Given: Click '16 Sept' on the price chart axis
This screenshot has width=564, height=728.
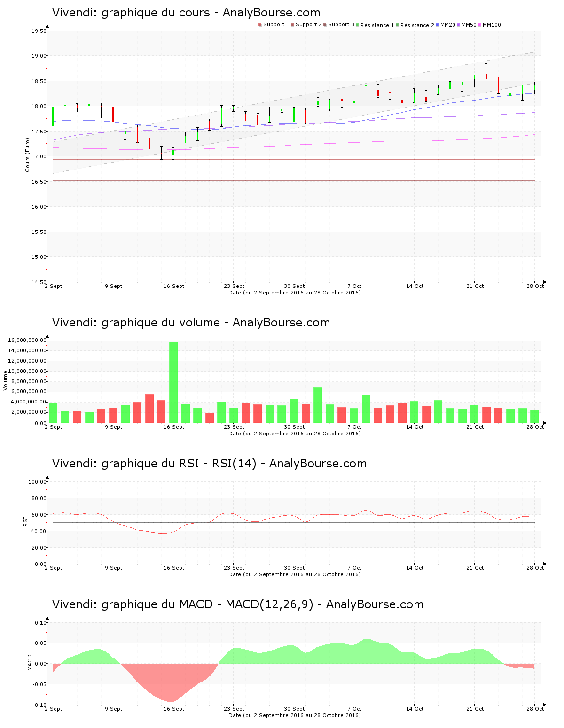Looking at the screenshot, I should pos(174,286).
